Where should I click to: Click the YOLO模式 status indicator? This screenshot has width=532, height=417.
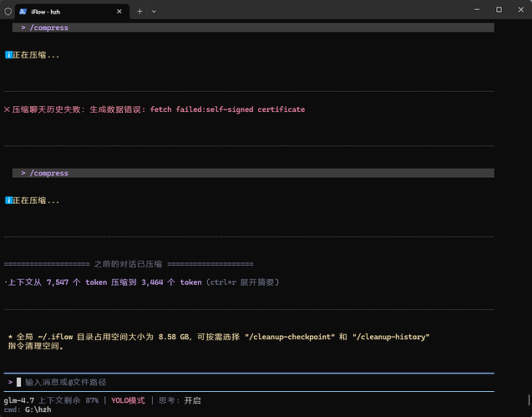(x=129, y=400)
